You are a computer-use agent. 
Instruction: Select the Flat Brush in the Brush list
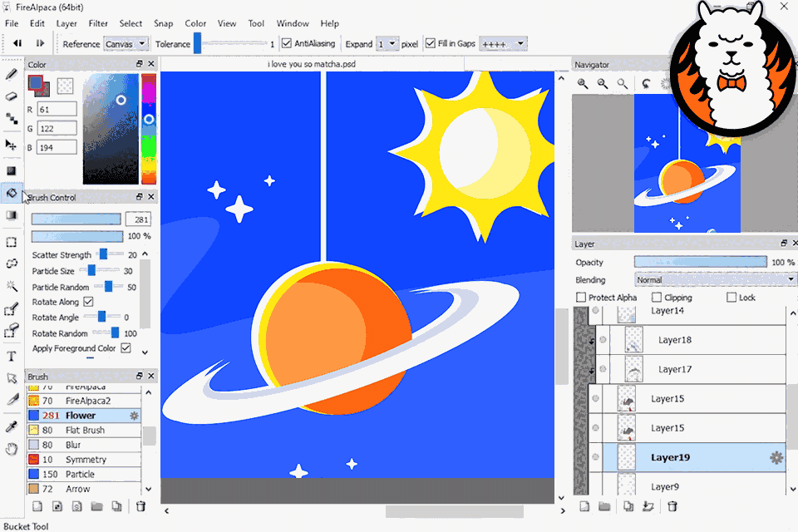(83, 430)
